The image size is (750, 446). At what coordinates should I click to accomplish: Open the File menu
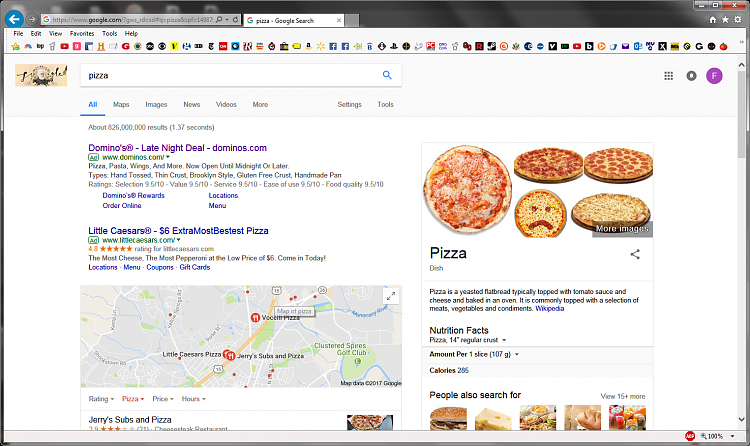[18, 33]
